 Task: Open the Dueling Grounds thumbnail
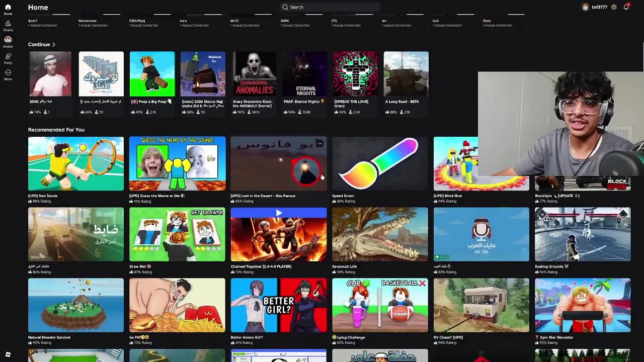(583, 235)
